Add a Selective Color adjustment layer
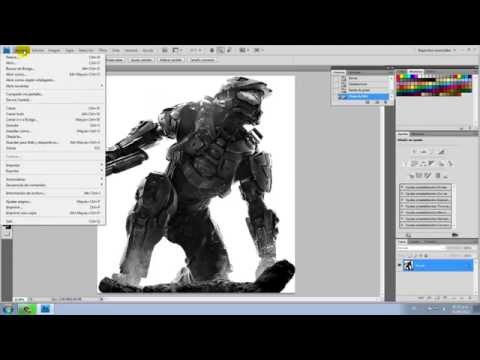The height and width of the screenshot is (360, 480). coord(445,175)
